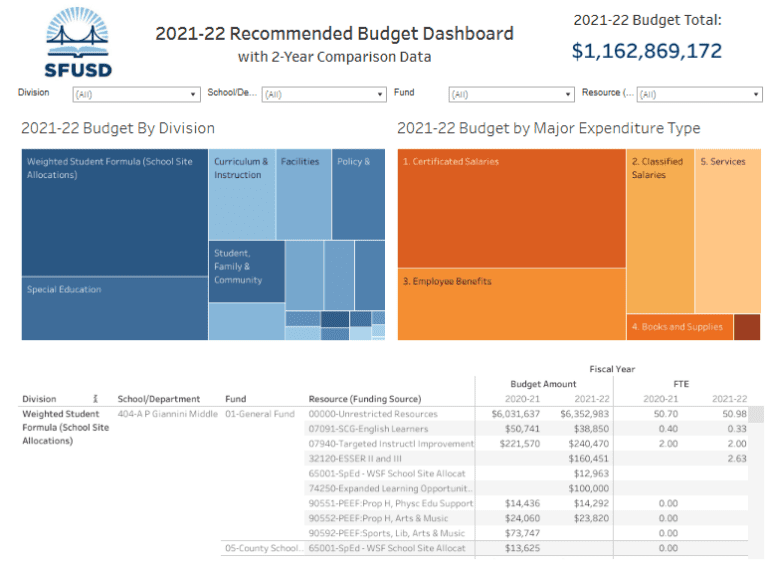Click the 90551-PEEF Physc Edu Support row
Image resolution: width=768 pixels, height=563 pixels.
pos(390,503)
